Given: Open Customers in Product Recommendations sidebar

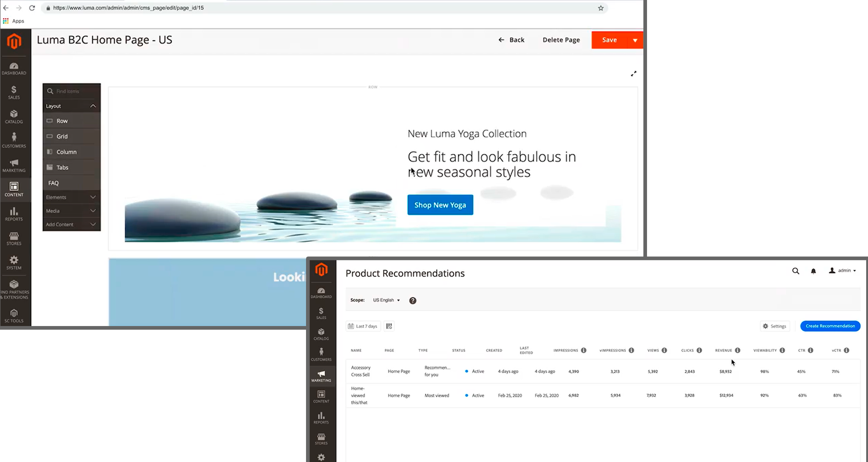Looking at the screenshot, I should click(x=321, y=355).
